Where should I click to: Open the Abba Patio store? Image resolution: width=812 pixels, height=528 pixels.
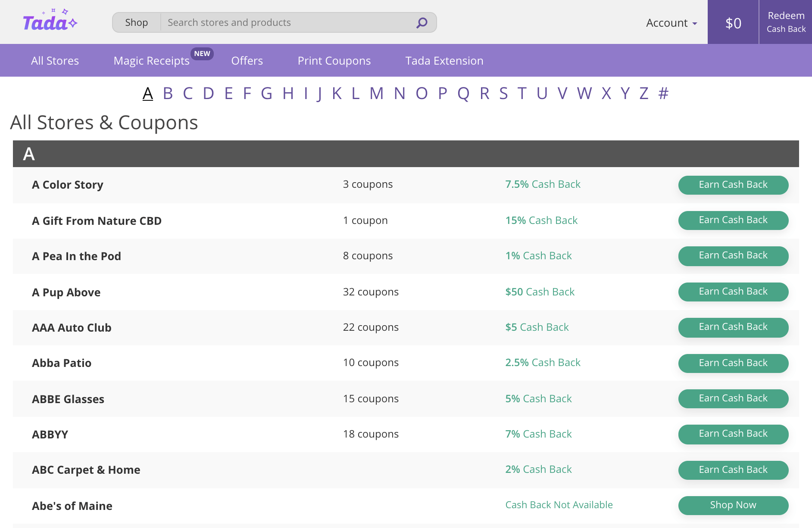click(62, 363)
